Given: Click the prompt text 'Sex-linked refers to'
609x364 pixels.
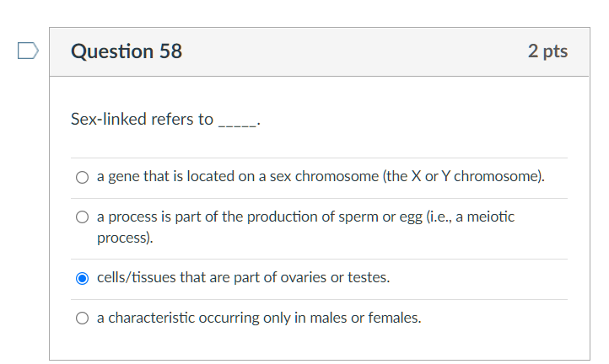Looking at the screenshot, I should [x=142, y=119].
